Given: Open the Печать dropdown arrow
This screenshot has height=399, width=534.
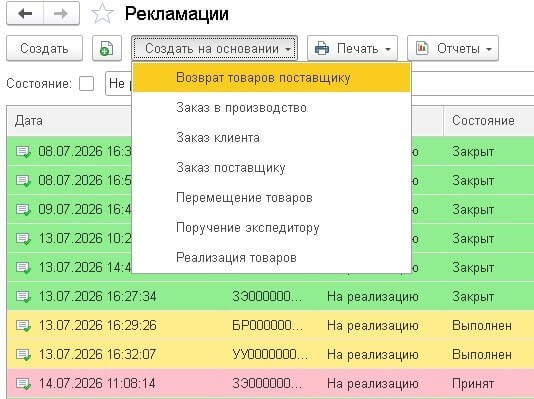Looking at the screenshot, I should [x=388, y=49].
